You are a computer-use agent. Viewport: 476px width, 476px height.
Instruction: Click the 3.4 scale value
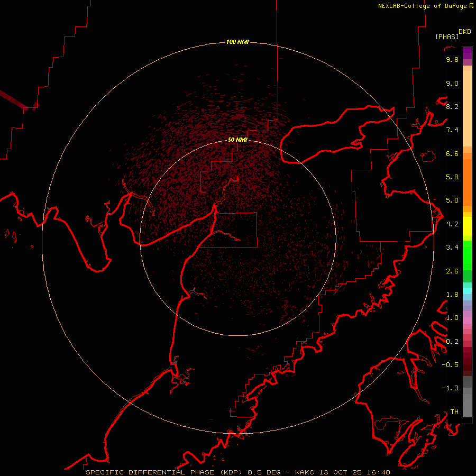[x=452, y=248]
